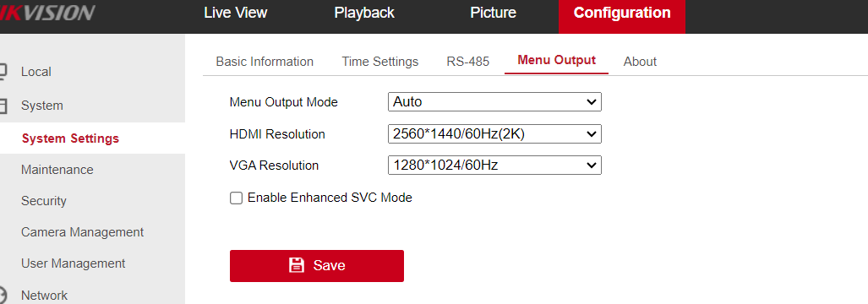
Task: Switch to the Live View tab
Action: 235,13
